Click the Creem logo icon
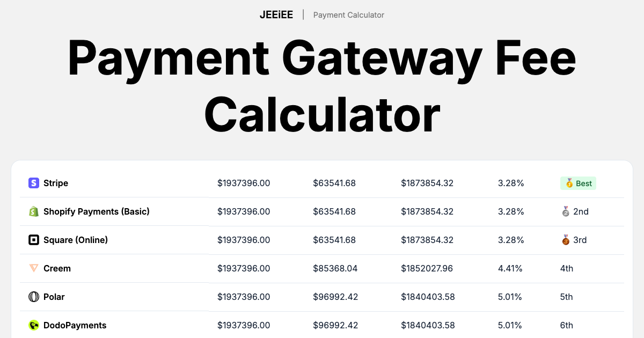644x338 pixels. [34, 268]
